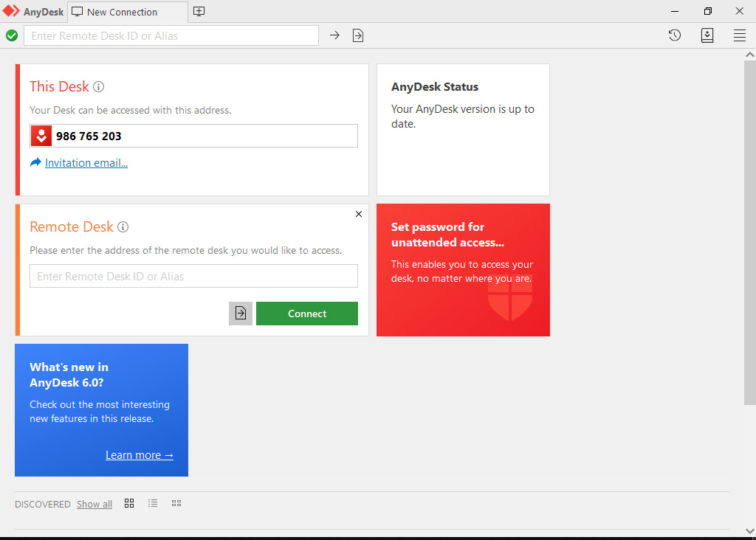Image resolution: width=756 pixels, height=540 pixels.
Task: Switch Discovered to list view
Action: [x=153, y=503]
